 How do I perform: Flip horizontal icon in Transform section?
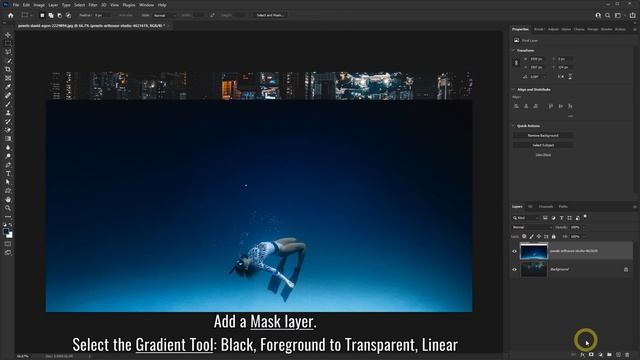561,76
